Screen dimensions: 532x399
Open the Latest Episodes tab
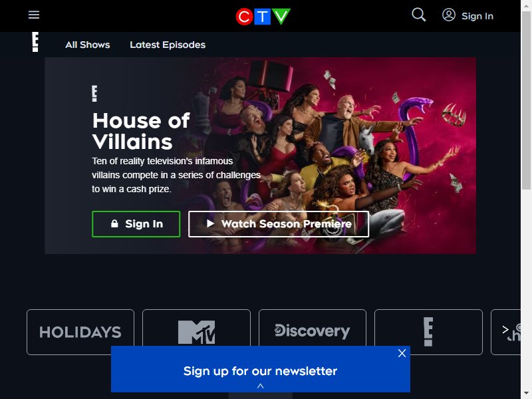point(168,45)
